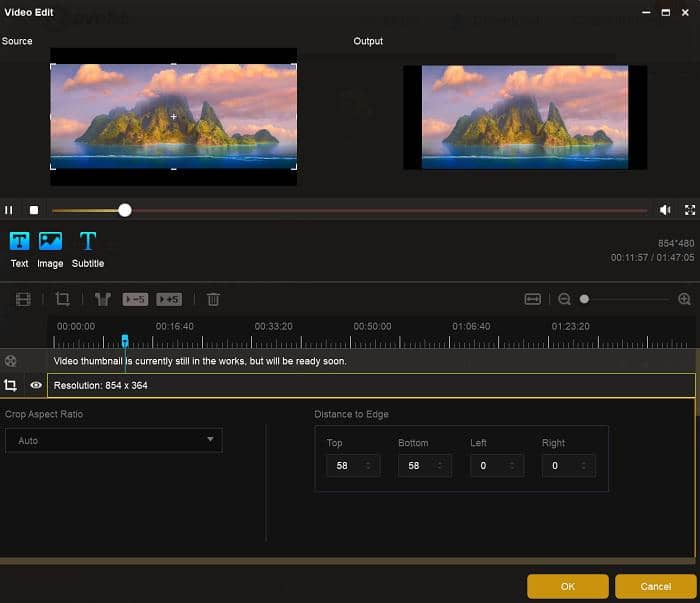Screen dimensions: 700x603
Task: Maximize the Video Edit window
Action: 666,12
